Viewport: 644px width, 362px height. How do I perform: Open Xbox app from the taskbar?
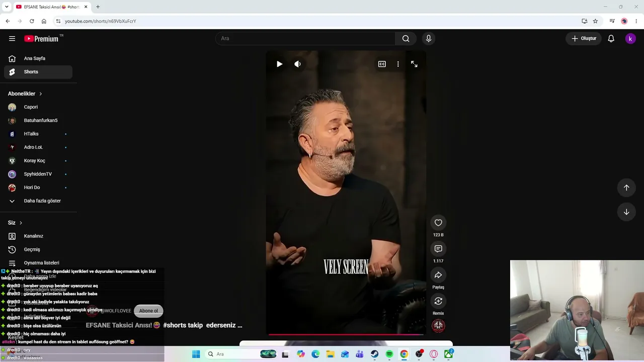point(448,354)
